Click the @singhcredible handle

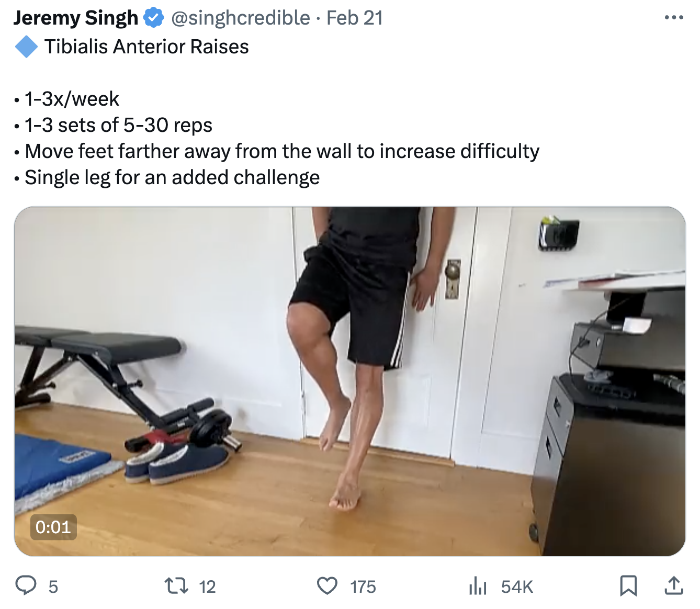point(241,18)
